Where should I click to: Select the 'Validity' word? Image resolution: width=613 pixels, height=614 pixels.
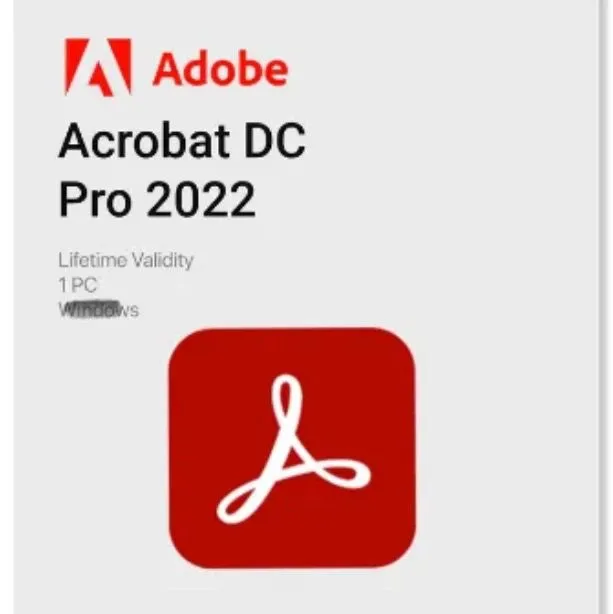162,260
